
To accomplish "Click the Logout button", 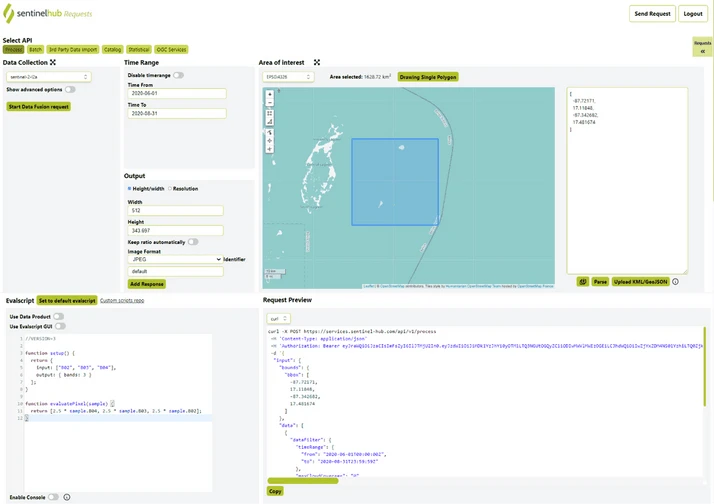I will [693, 14].
